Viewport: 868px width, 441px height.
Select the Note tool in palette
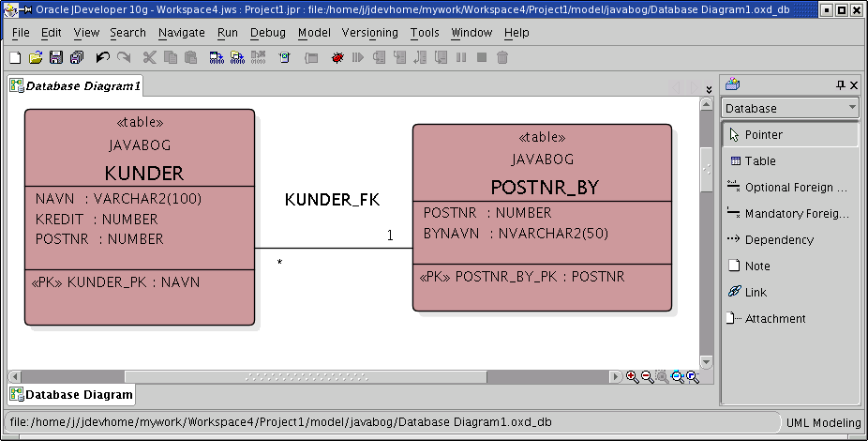pyautogui.click(x=756, y=266)
